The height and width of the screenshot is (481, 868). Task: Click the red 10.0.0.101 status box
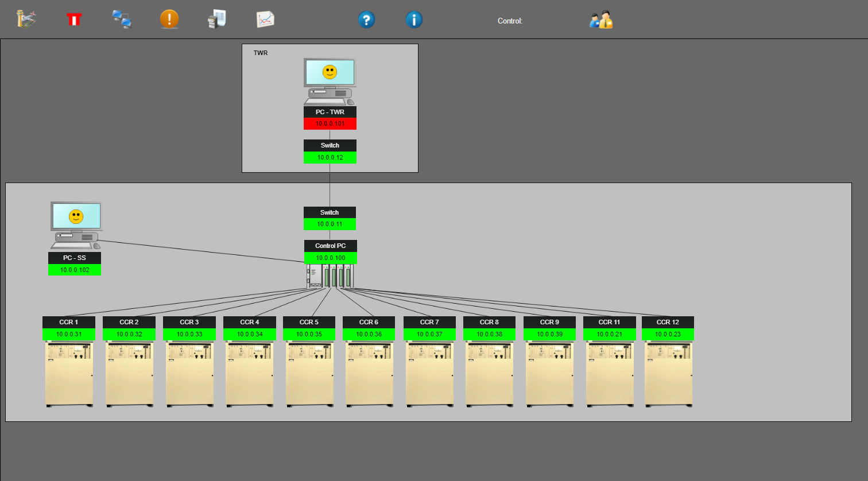point(330,124)
